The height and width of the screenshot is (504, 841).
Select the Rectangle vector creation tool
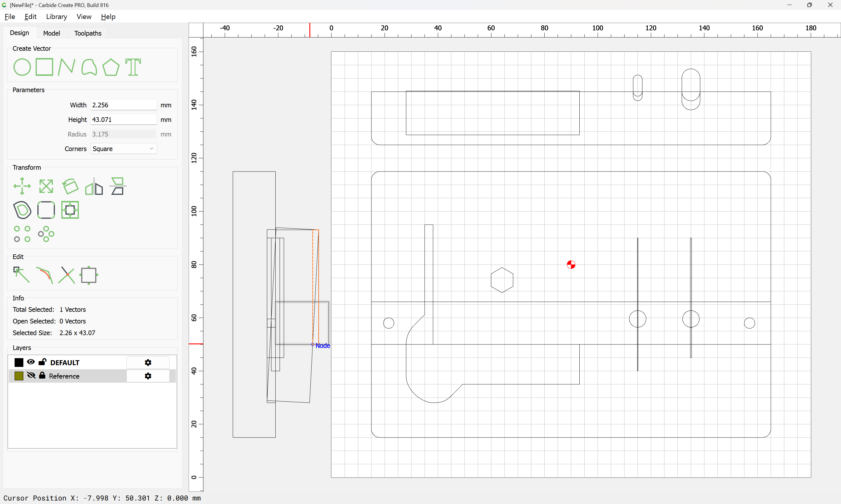pos(44,67)
